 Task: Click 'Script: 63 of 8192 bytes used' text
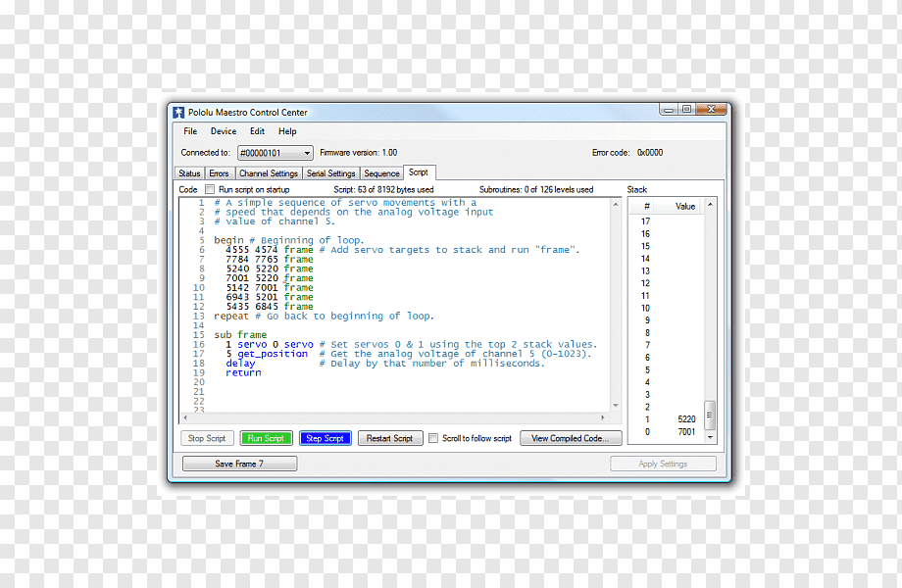(x=383, y=189)
